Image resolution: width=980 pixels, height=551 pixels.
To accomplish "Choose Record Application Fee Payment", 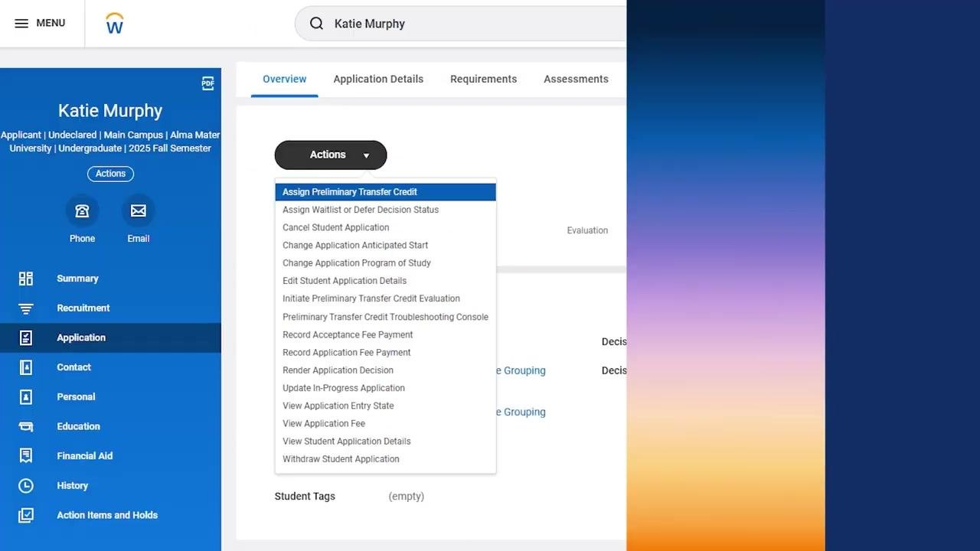I will pyautogui.click(x=385, y=352).
